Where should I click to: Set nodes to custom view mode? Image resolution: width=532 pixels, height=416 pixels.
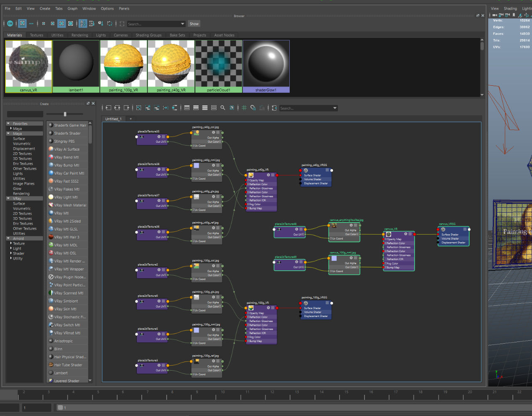pyautogui.click(x=214, y=108)
